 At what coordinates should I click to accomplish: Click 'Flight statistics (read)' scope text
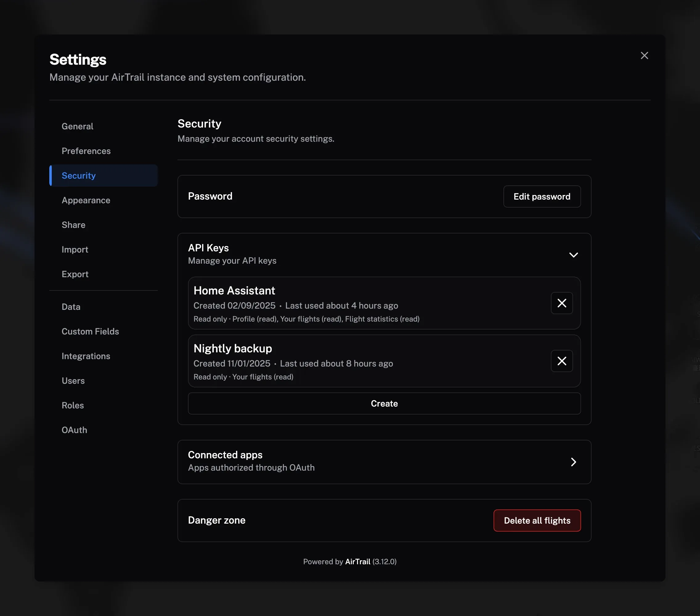coord(382,319)
